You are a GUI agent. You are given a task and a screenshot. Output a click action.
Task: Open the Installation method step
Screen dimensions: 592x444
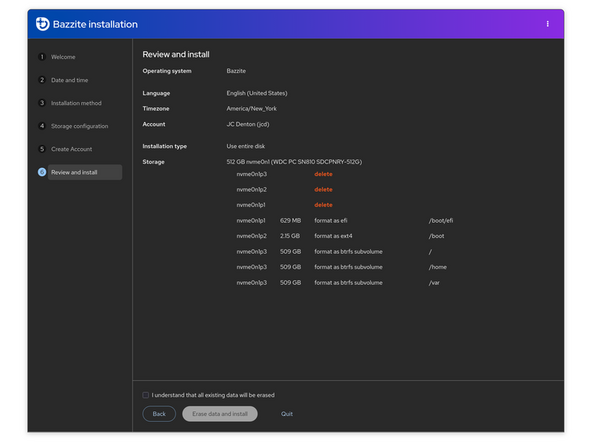[x=76, y=103]
